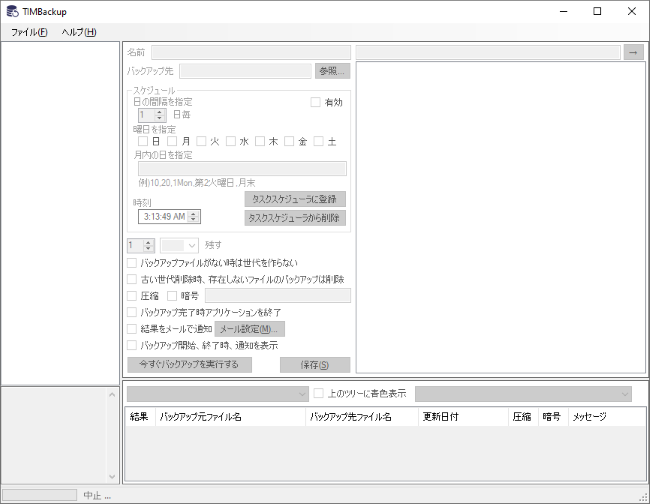Toggle バックアップ完了時アプリケーションを終了 checkbox
650x504 pixels.
[x=132, y=312]
